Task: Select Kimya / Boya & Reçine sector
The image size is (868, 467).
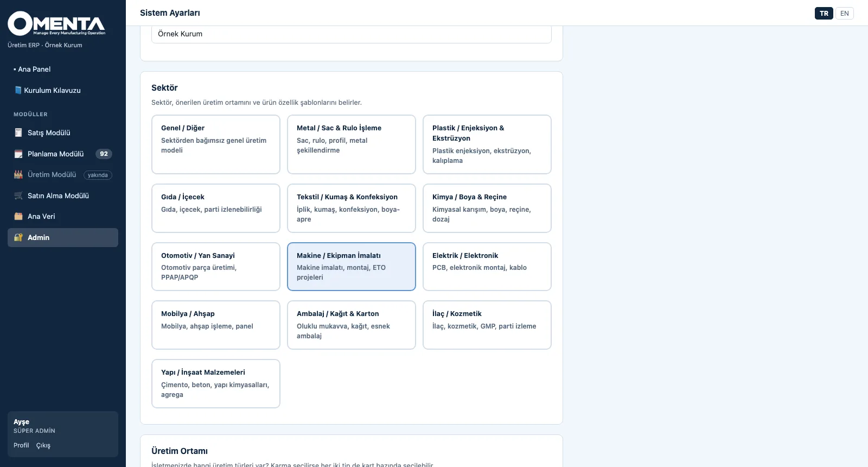Action: click(487, 208)
